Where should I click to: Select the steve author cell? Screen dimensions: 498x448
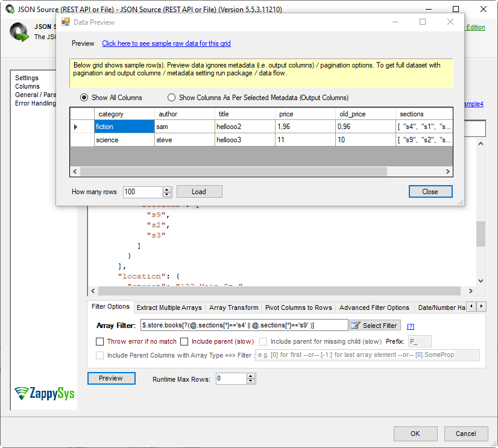[184, 140]
